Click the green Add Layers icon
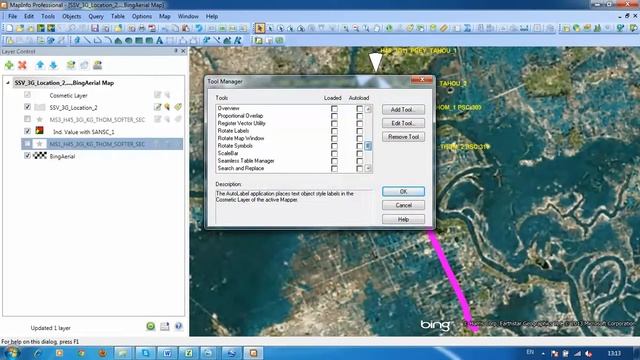This screenshot has width=640, height=360. click(x=9, y=65)
